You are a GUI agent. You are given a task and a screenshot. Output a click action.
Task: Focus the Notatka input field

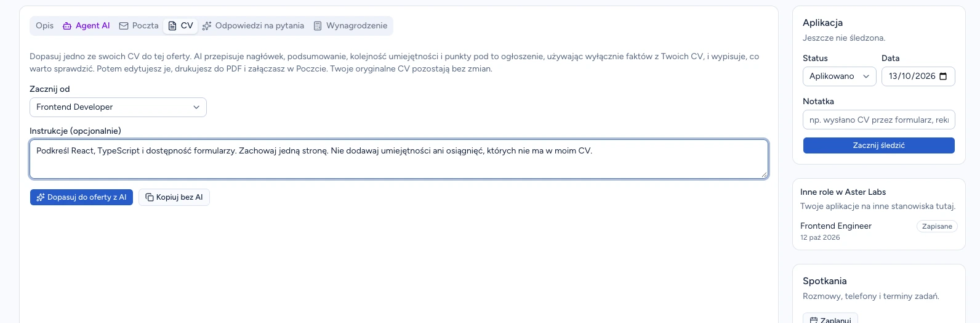879,120
